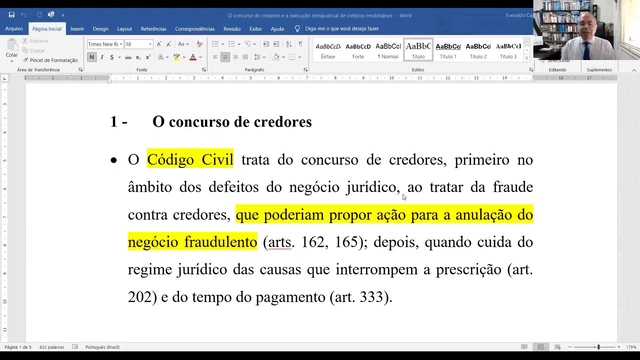Expand the Styles gallery more arrow
The width and height of the screenshot is (640, 360).
527,59
